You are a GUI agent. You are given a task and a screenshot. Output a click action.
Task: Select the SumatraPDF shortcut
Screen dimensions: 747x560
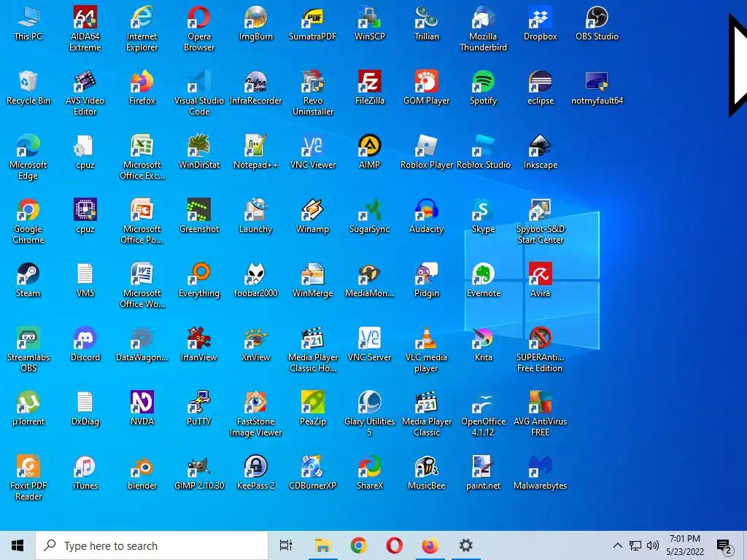(312, 24)
